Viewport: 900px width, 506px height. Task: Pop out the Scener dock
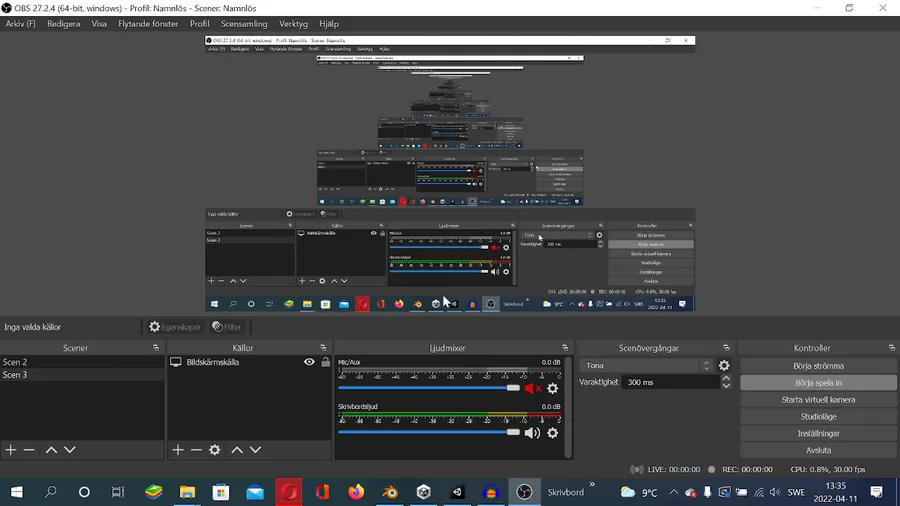156,348
